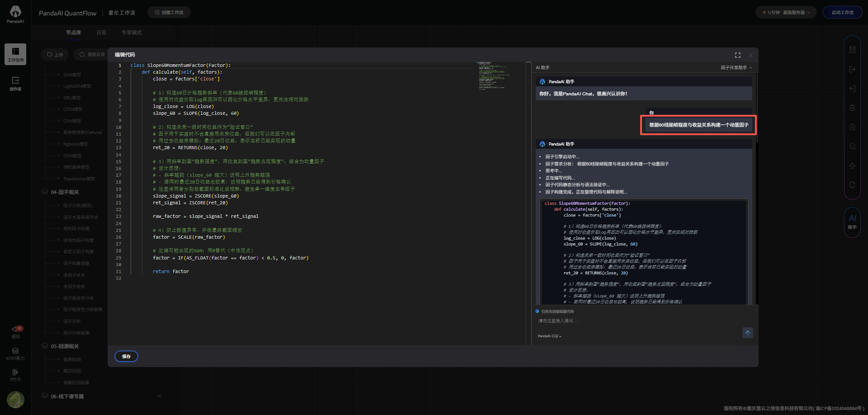Click the trash delete icon in right toolbar
This screenshot has width=868, height=415.
[x=852, y=108]
